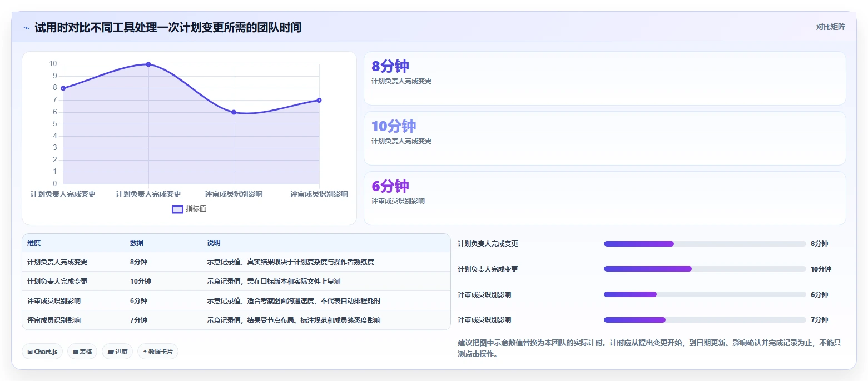Select the 进度 chip
This screenshot has width=868, height=381.
117,352
